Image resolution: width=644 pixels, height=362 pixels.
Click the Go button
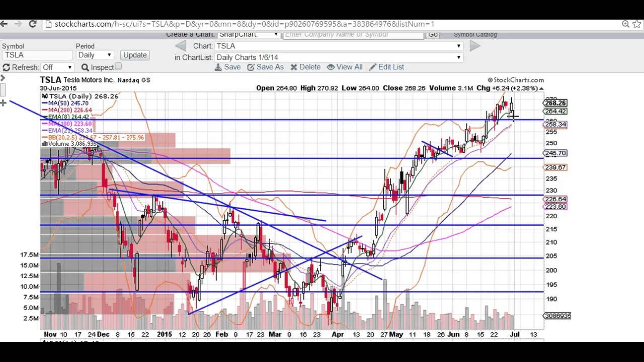pyautogui.click(x=433, y=35)
